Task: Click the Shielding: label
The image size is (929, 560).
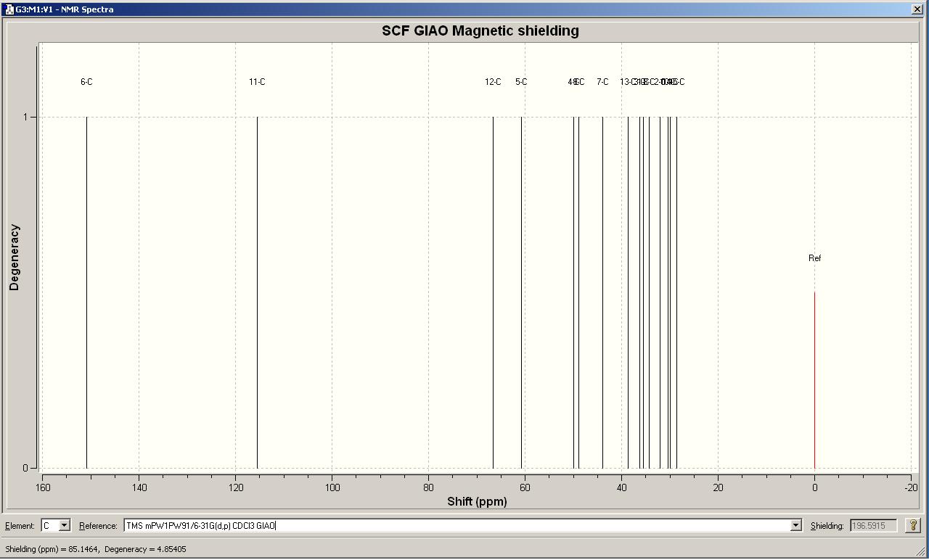Action: pyautogui.click(x=827, y=526)
